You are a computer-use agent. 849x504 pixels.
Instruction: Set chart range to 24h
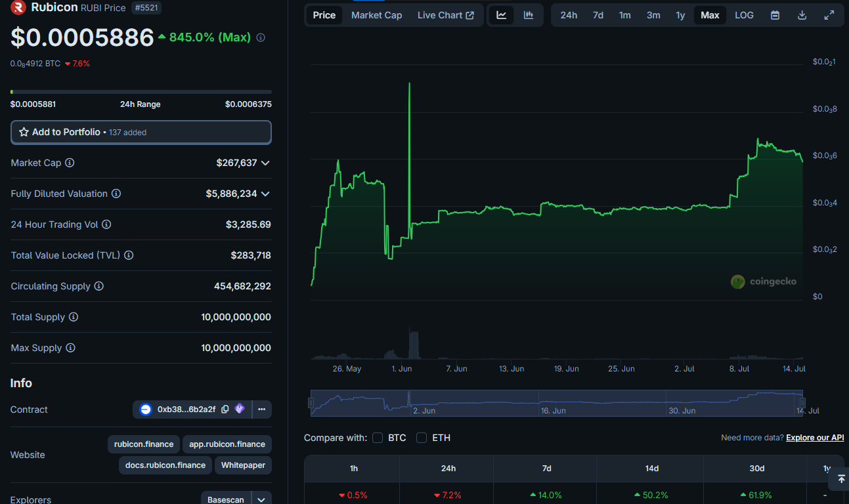pyautogui.click(x=569, y=15)
